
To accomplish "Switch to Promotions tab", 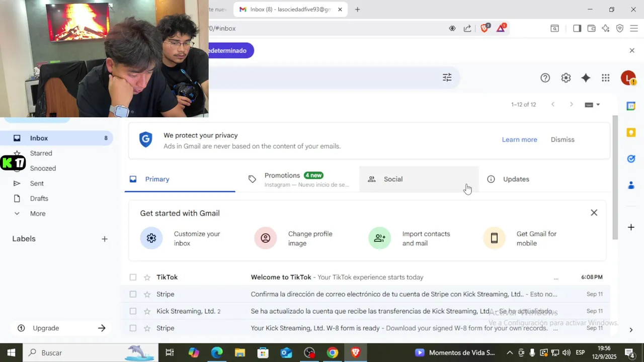I will [x=299, y=179].
